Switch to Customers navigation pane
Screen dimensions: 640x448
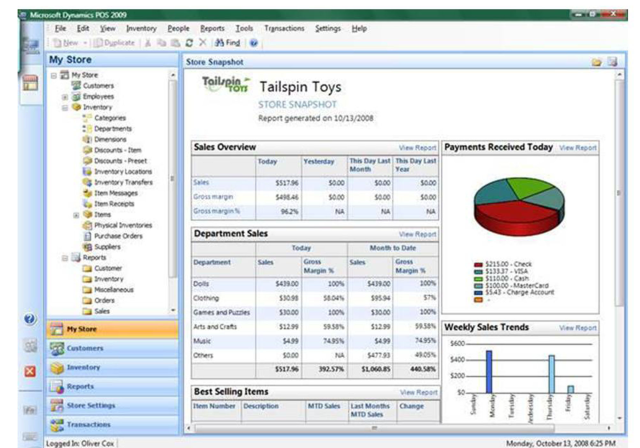coord(112,348)
